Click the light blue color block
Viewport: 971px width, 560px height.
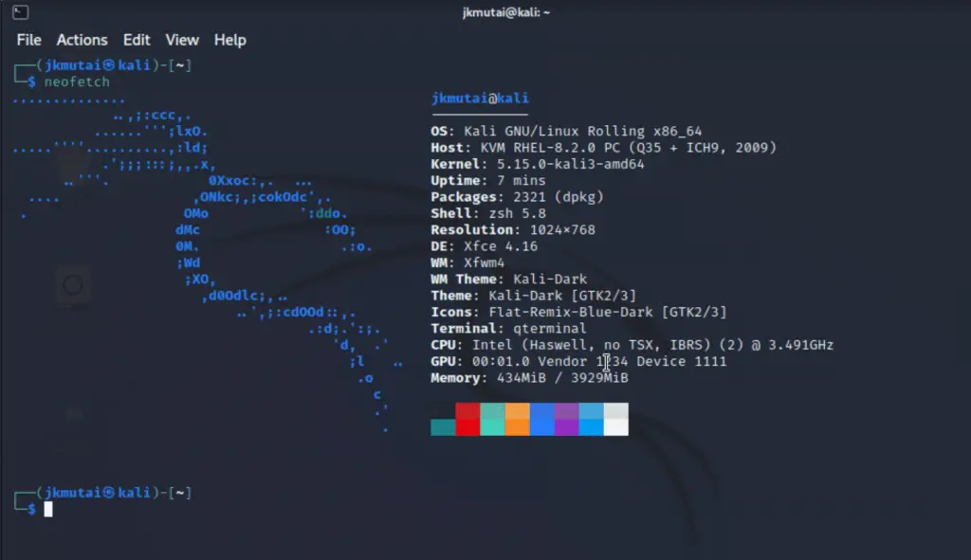click(592, 419)
